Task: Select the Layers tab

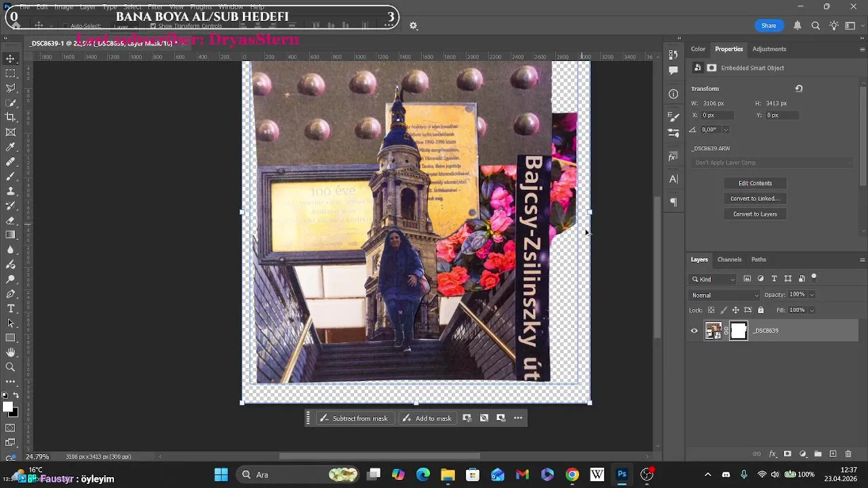Action: pos(699,260)
